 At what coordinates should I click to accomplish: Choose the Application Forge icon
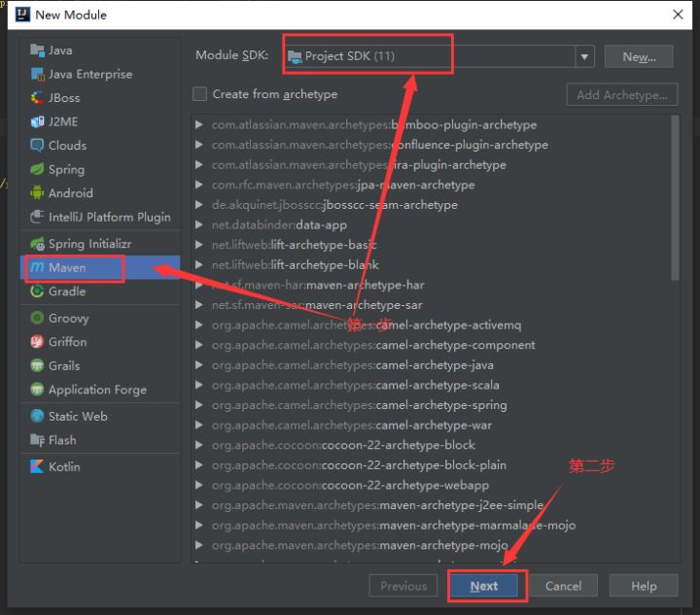pyautogui.click(x=37, y=390)
